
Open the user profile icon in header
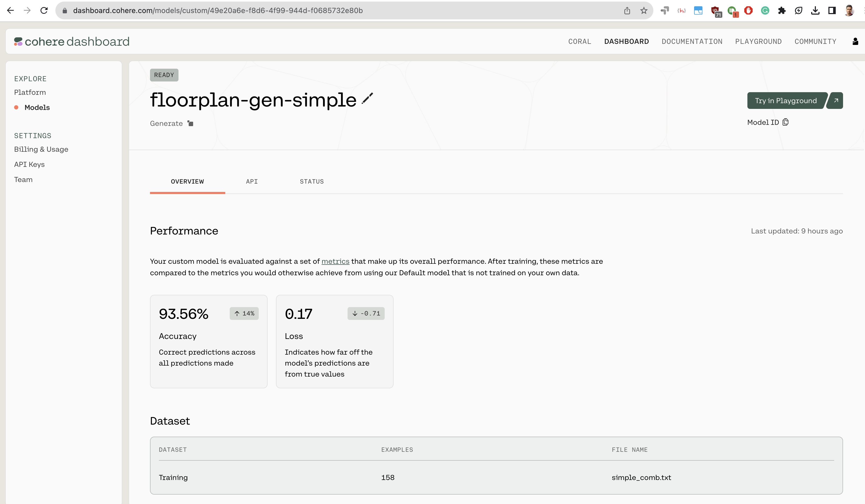855,42
